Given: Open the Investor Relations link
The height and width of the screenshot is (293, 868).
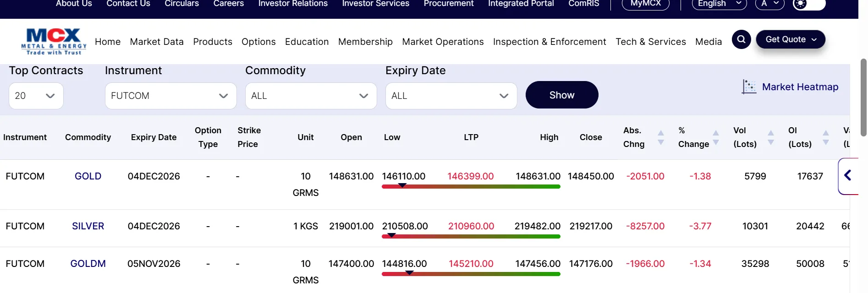Looking at the screenshot, I should coord(293,4).
